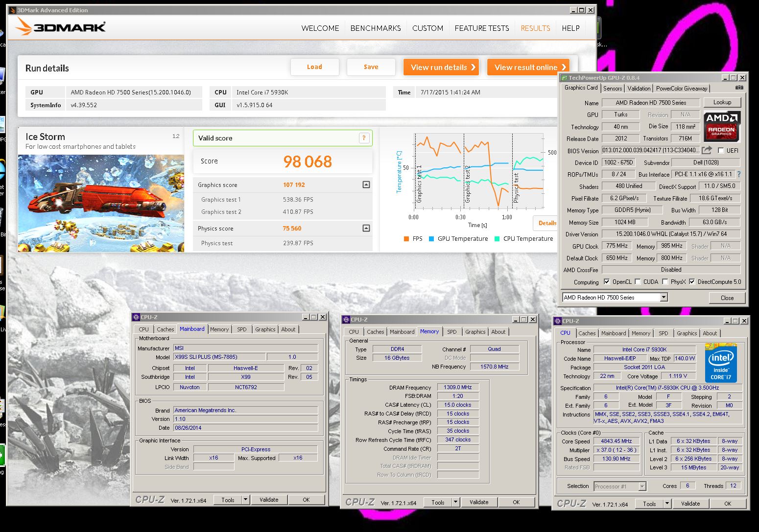Viewport: 759px width, 532px height.
Task: Click OK in the Memory CPU-Z window
Action: (516, 502)
